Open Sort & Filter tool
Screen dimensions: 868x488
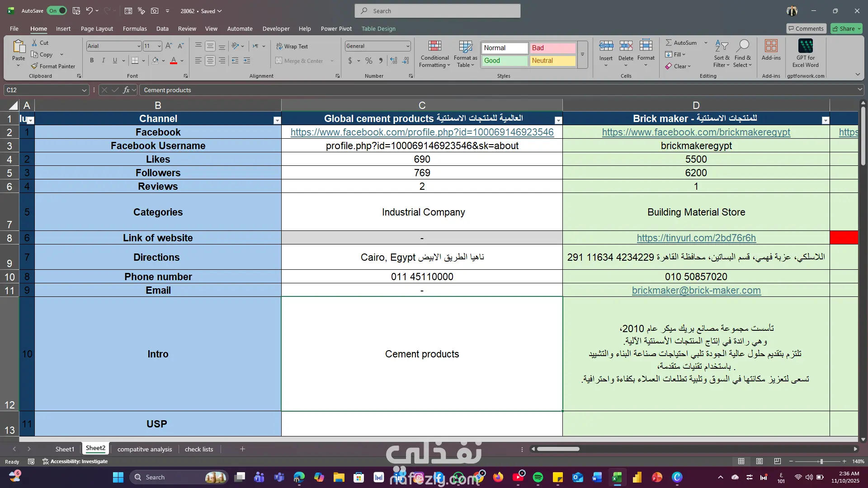(x=722, y=47)
